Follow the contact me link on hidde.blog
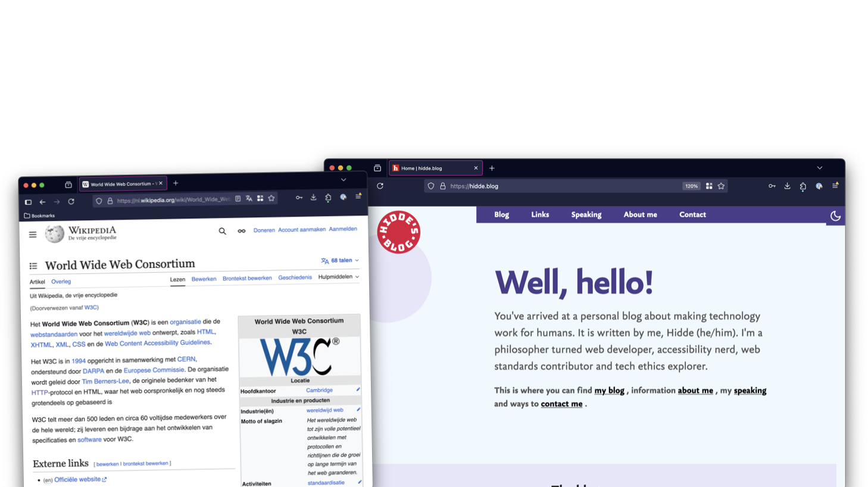868x487 pixels. click(x=561, y=404)
